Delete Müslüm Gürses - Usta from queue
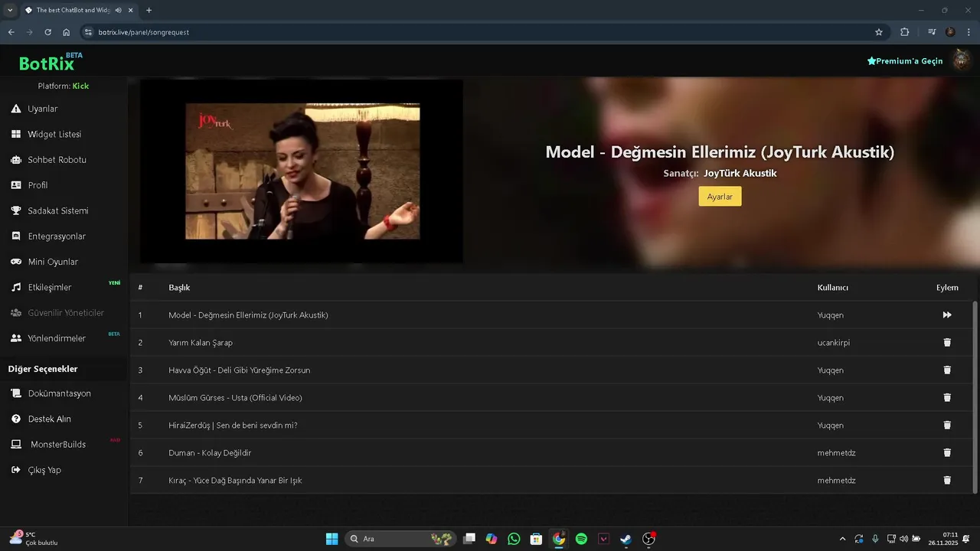The height and width of the screenshot is (551, 980). coord(947,397)
